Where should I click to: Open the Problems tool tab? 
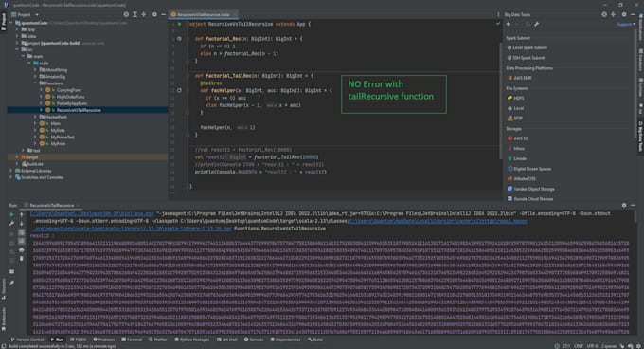coord(104,340)
